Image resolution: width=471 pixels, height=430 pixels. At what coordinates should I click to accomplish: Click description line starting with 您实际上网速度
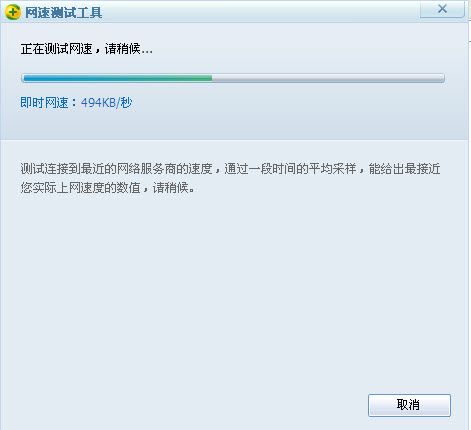pyautogui.click(x=107, y=188)
